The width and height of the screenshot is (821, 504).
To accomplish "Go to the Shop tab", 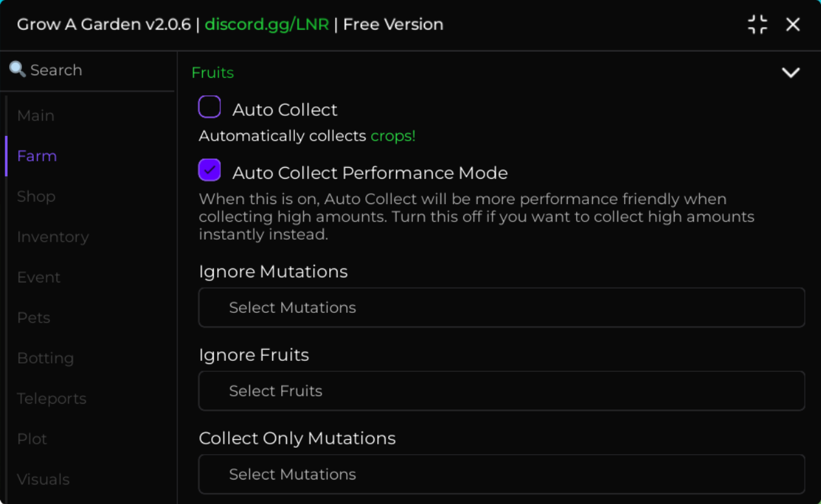I will [x=36, y=196].
